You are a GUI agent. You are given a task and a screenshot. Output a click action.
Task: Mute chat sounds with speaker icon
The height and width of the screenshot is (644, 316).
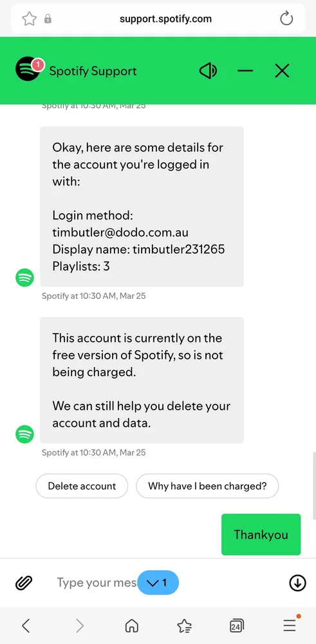[x=208, y=71]
